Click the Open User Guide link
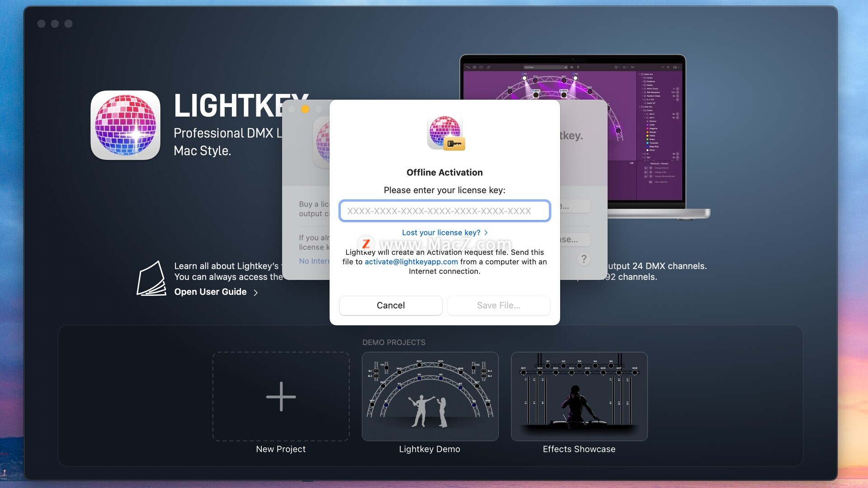 [x=210, y=292]
